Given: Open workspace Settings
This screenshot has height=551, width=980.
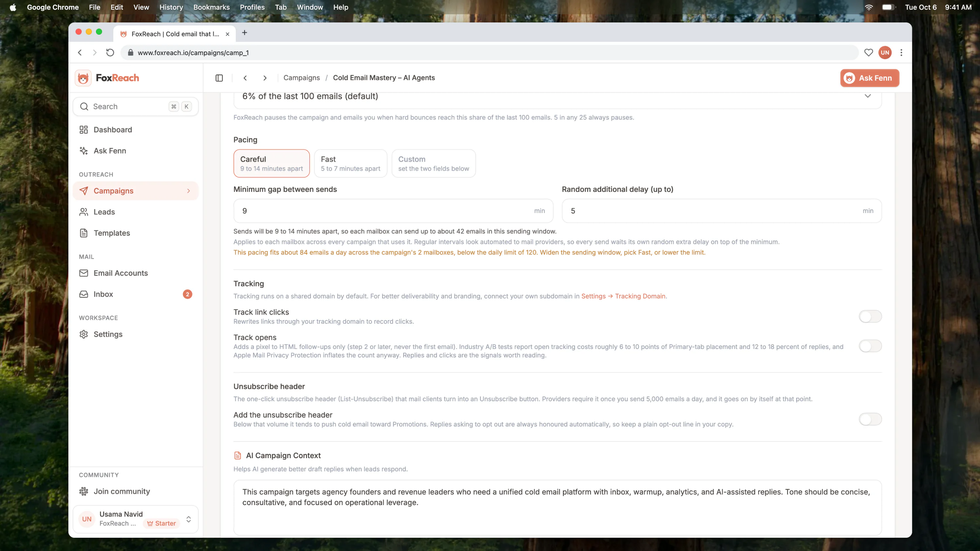Looking at the screenshot, I should pyautogui.click(x=135, y=334).
